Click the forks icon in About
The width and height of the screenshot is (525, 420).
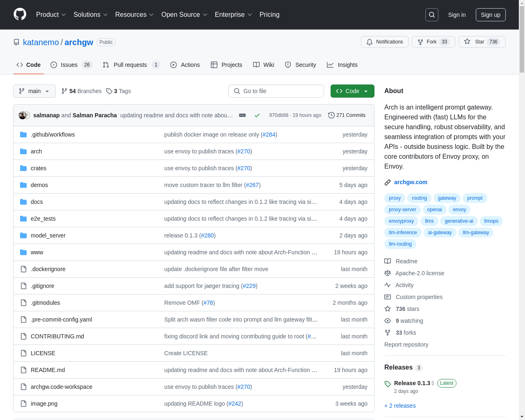[388, 333]
